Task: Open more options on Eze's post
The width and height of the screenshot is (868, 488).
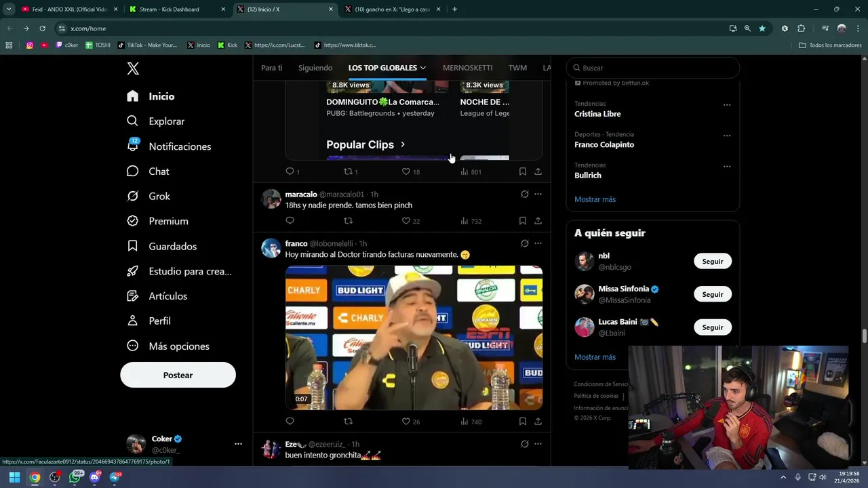Action: tap(538, 444)
